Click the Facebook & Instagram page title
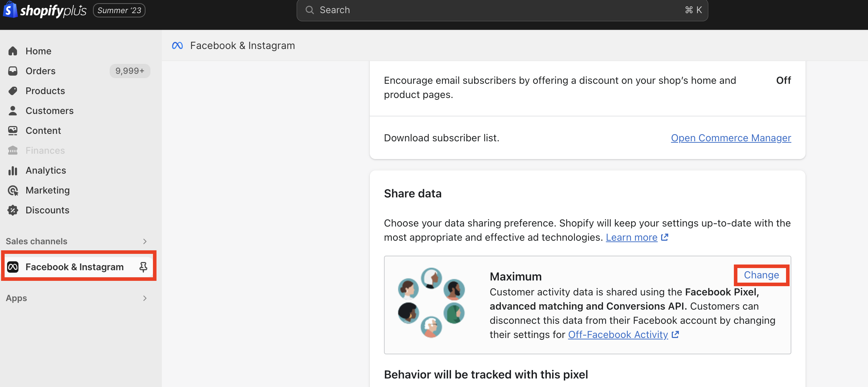This screenshot has height=387, width=868. point(243,45)
